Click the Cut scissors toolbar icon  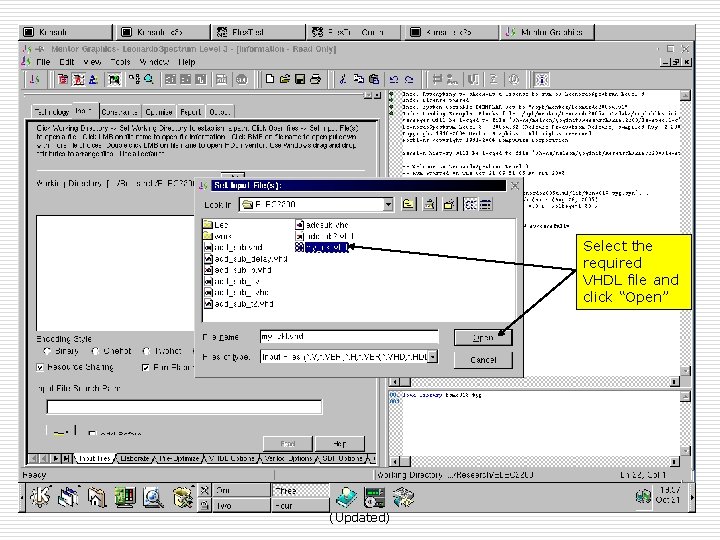coord(343,79)
